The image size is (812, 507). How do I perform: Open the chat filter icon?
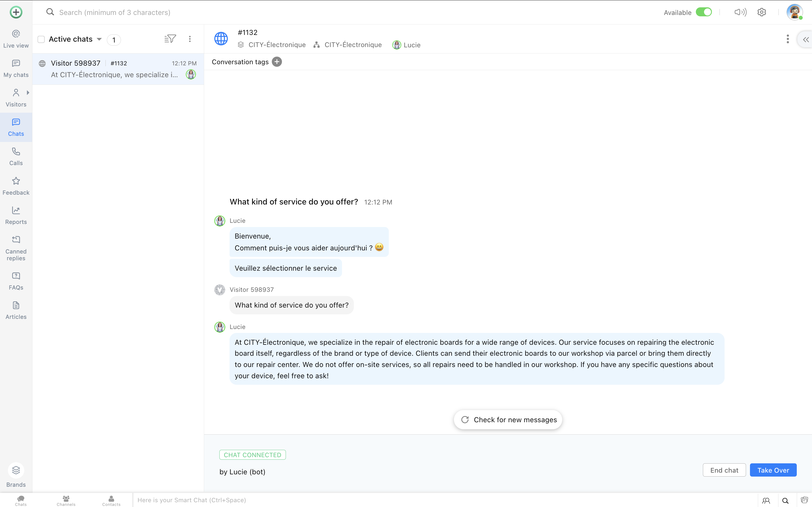click(170, 39)
